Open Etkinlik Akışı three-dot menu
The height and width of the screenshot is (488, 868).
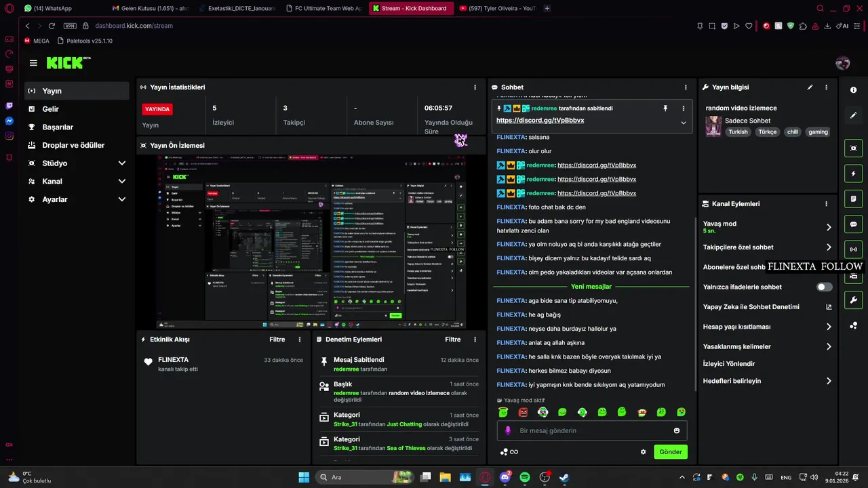pos(300,340)
